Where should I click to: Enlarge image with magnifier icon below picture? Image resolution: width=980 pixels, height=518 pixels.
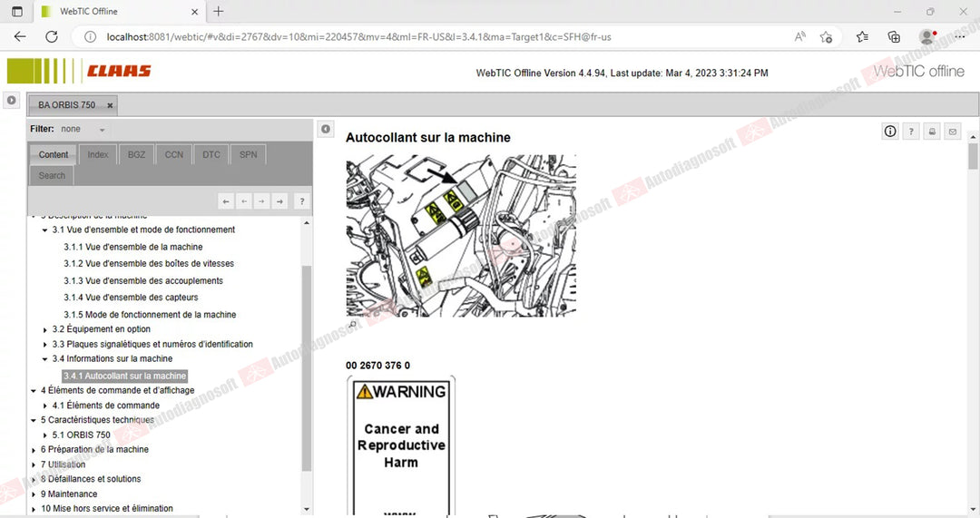353,324
